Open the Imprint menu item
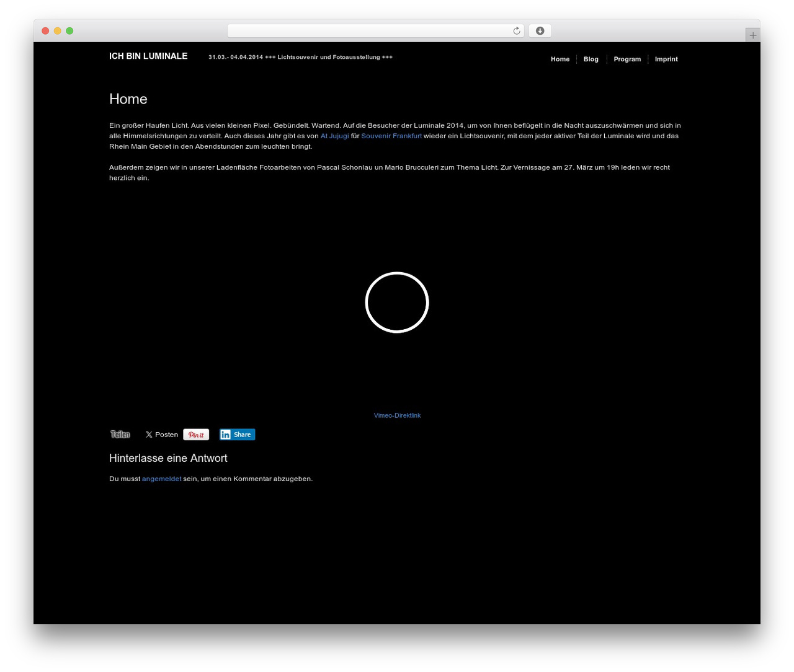Screen dimensions: 794x672 [x=666, y=59]
